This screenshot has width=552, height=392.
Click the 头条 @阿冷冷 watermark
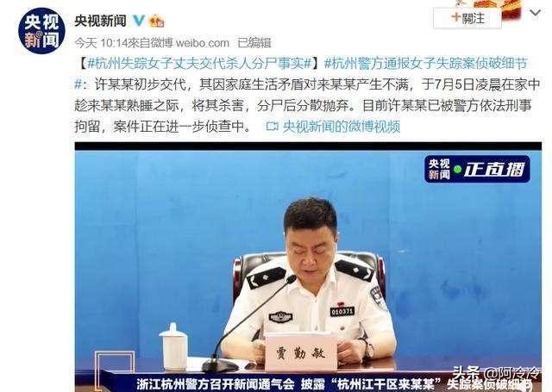click(497, 372)
